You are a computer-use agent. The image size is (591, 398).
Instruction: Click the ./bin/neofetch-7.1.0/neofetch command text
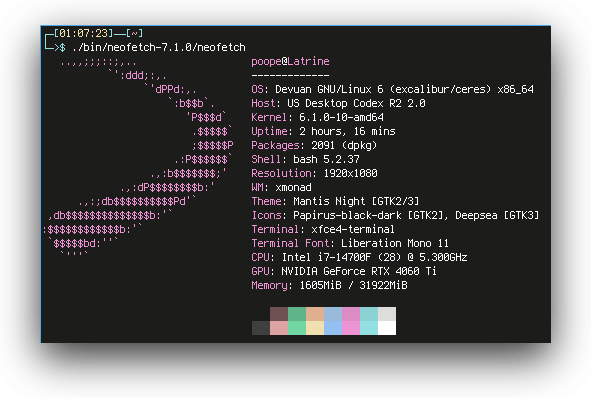click(158, 47)
